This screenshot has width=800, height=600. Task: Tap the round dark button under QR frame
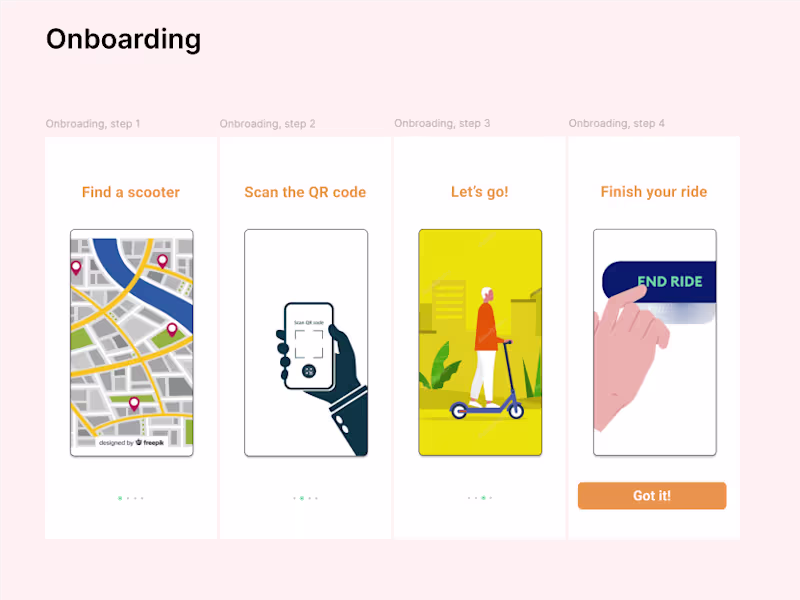tap(309, 371)
